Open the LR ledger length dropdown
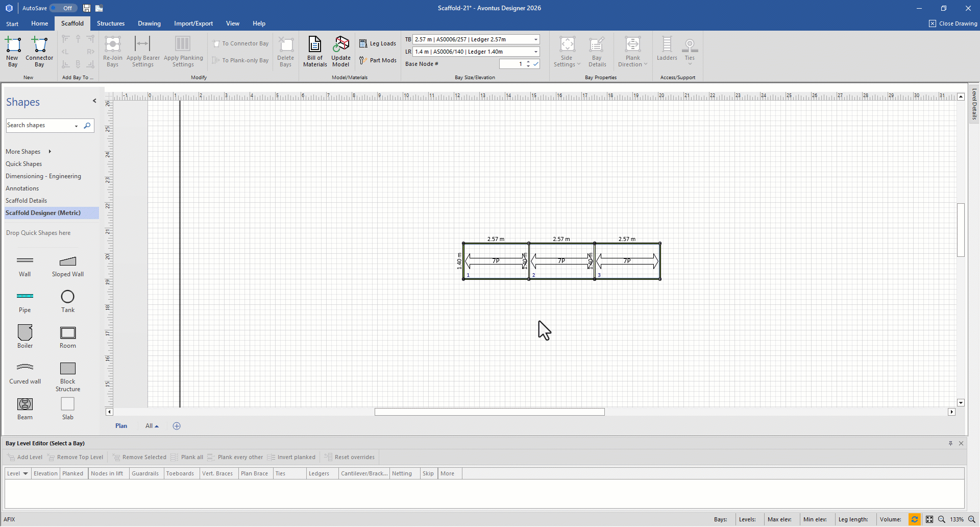Screen dimensions: 980x527 click(x=536, y=52)
